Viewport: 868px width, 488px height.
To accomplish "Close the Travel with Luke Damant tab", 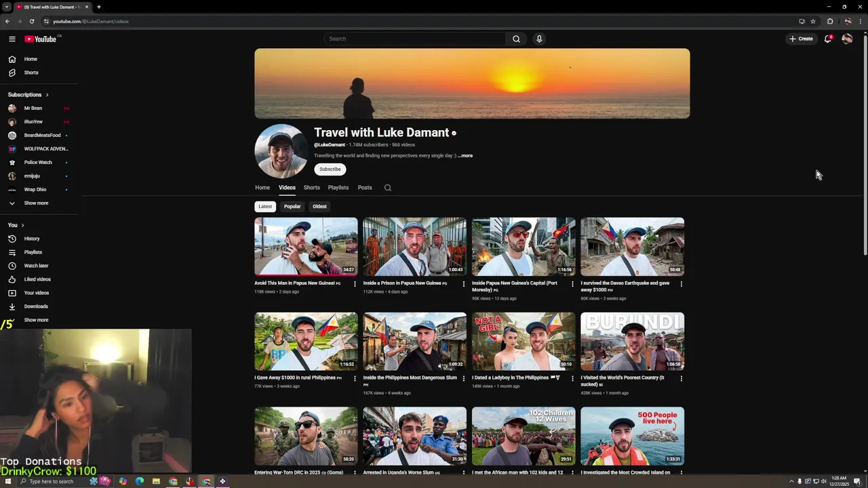I will point(87,7).
